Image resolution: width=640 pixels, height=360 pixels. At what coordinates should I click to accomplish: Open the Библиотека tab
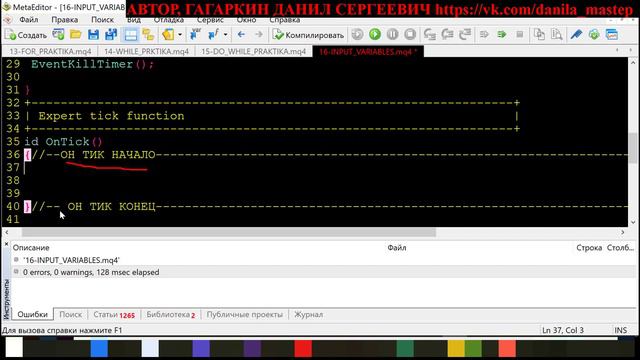(171, 315)
